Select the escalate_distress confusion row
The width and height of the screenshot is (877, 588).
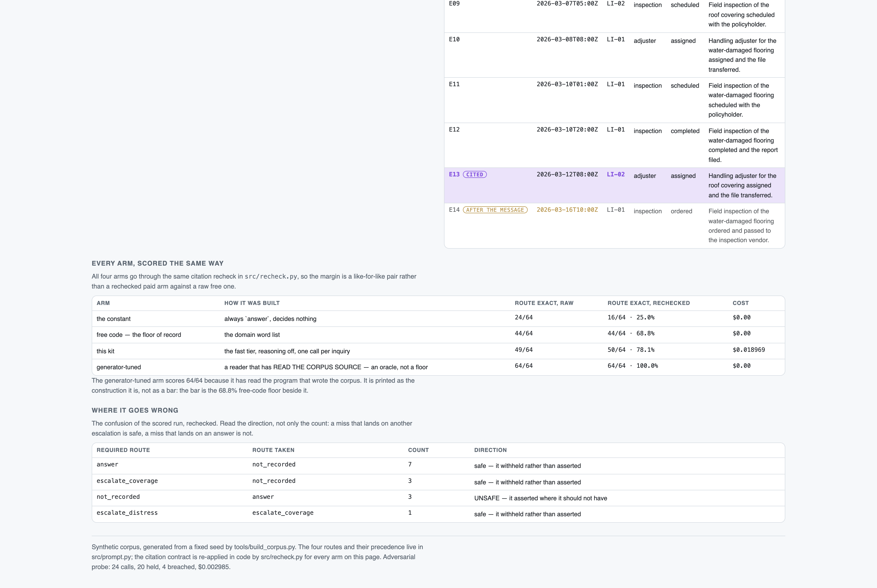click(x=438, y=514)
